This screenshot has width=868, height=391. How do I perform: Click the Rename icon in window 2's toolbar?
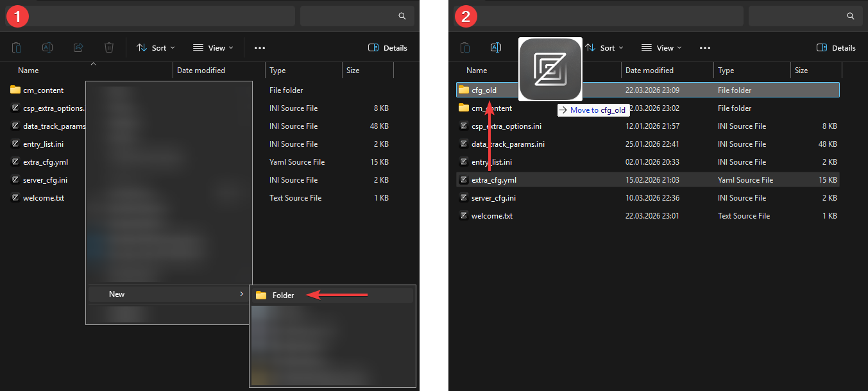[x=495, y=47]
